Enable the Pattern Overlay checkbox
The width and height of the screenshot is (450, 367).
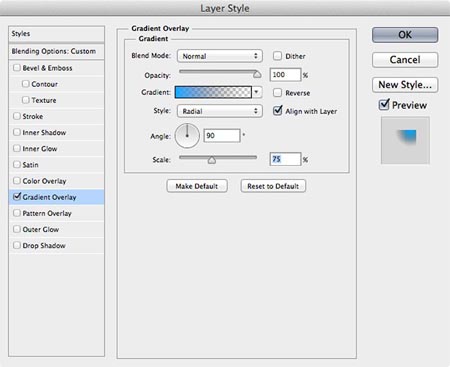coord(17,213)
